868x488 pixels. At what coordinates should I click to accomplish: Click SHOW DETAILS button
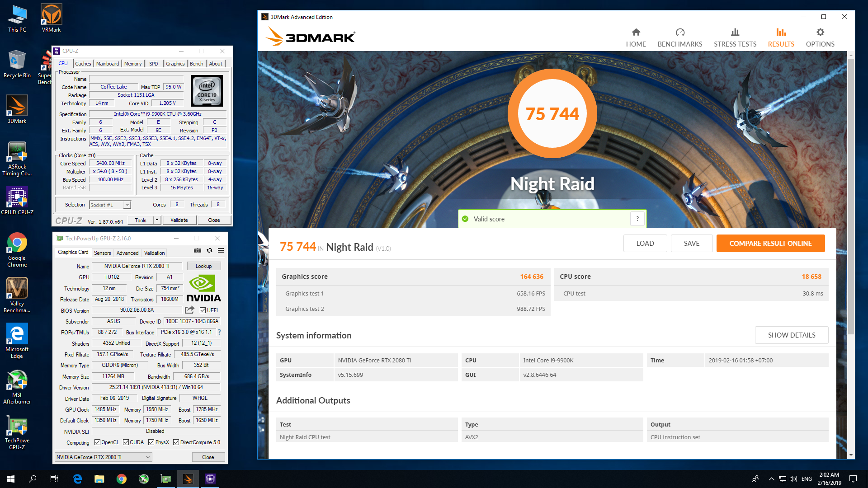(792, 335)
